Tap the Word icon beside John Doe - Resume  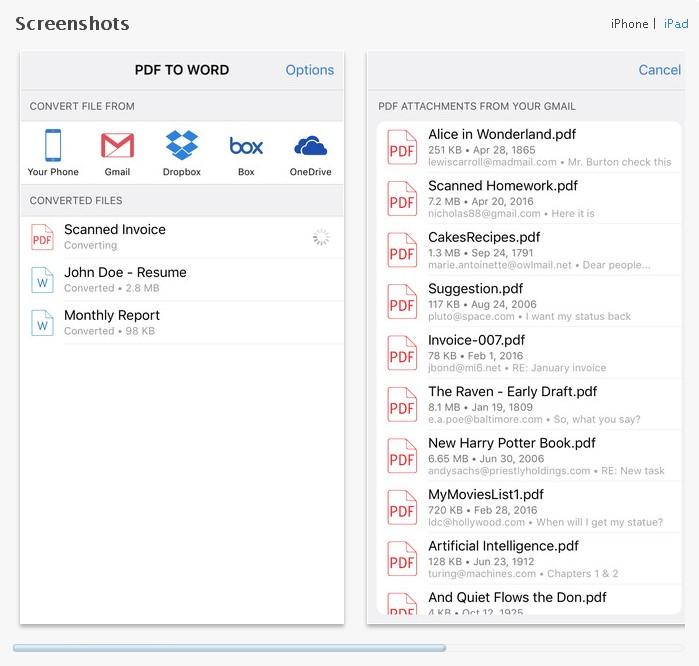pos(42,280)
